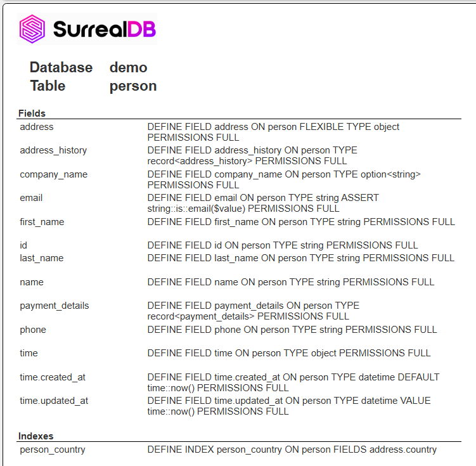Click the email field name
The height and width of the screenshot is (466, 476).
coord(31,198)
